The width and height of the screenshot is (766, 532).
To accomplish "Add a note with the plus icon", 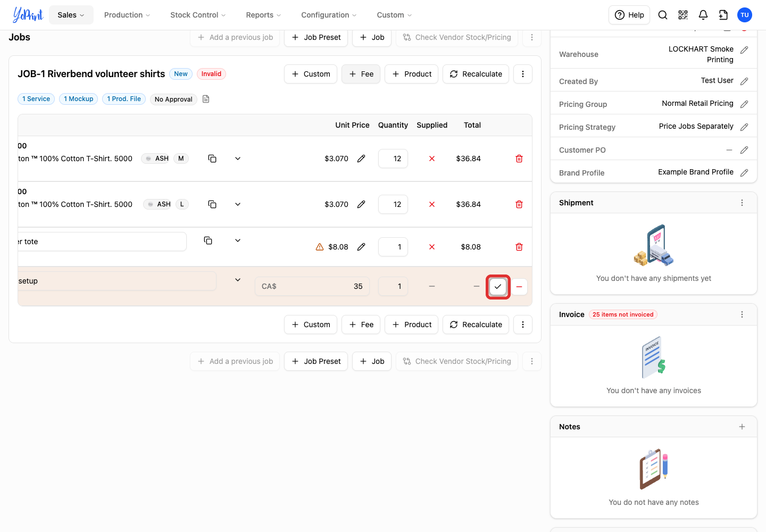I will [x=742, y=427].
